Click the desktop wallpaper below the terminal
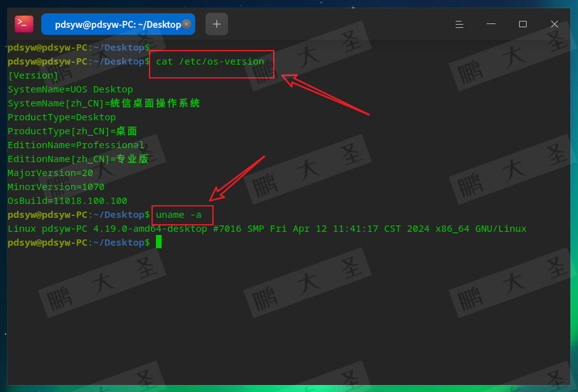This screenshot has height=392, width=578. coord(289,388)
